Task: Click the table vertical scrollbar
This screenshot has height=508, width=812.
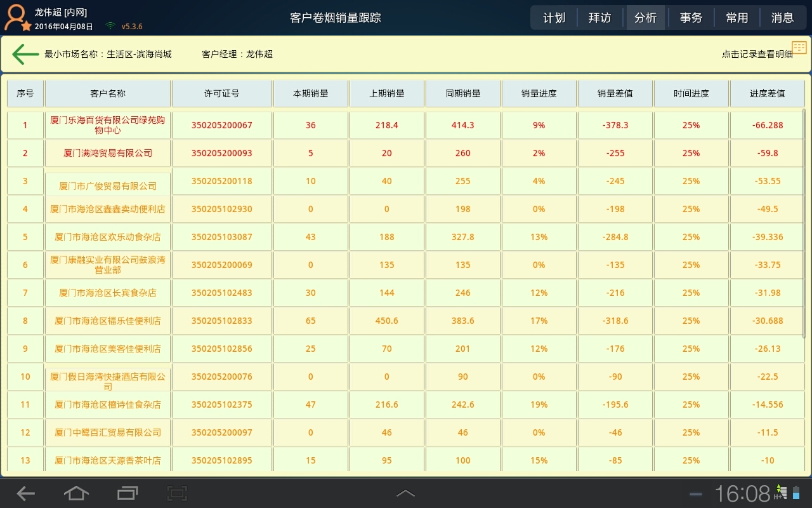Action: (x=804, y=222)
